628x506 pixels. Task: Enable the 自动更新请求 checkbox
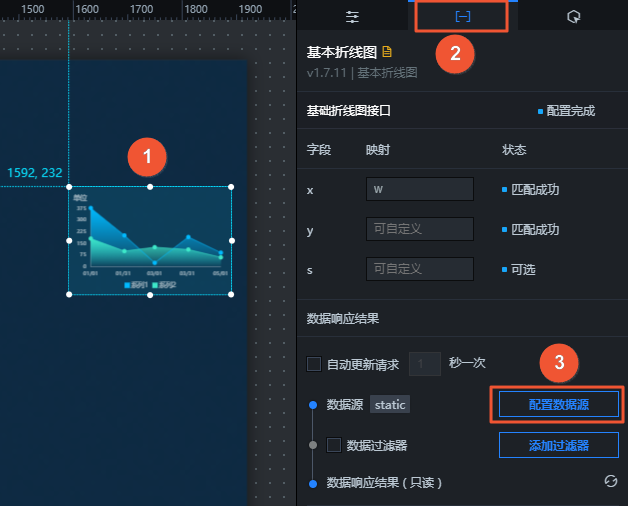[x=314, y=364]
